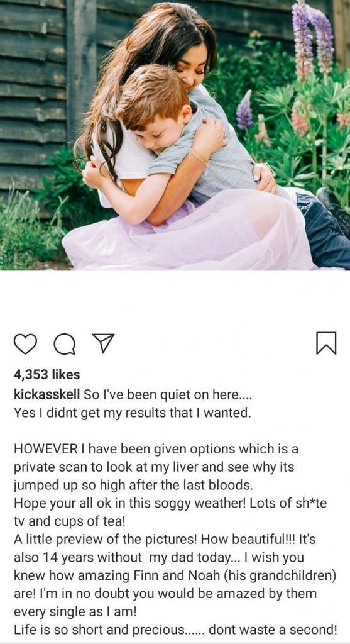Save the post with the bookmark icon

(326, 343)
